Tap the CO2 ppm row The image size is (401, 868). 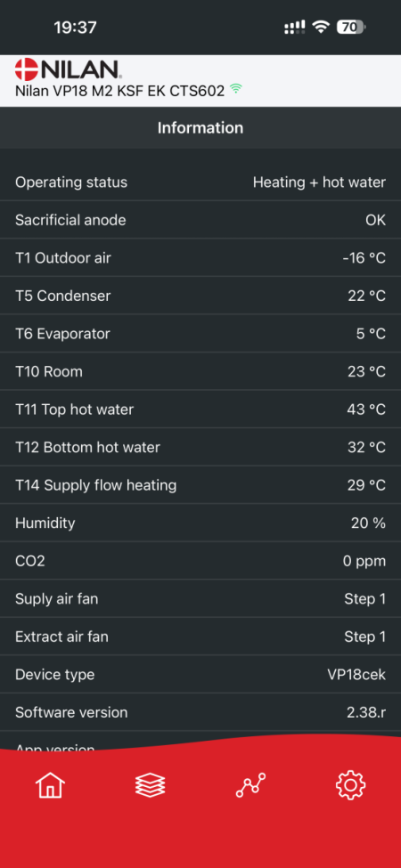coord(200,561)
